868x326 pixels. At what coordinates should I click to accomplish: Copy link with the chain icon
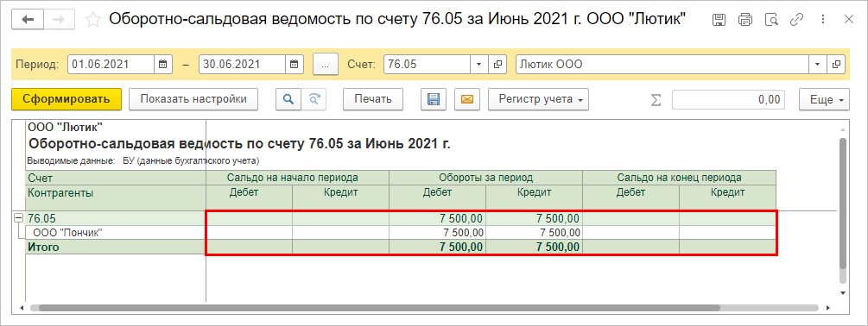pyautogui.click(x=796, y=20)
